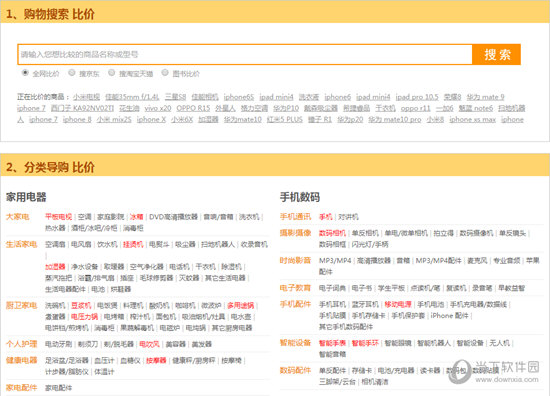Viewport: 550px width, 396px height.
Task: Click the red 冰箱 link
Action: point(136,217)
